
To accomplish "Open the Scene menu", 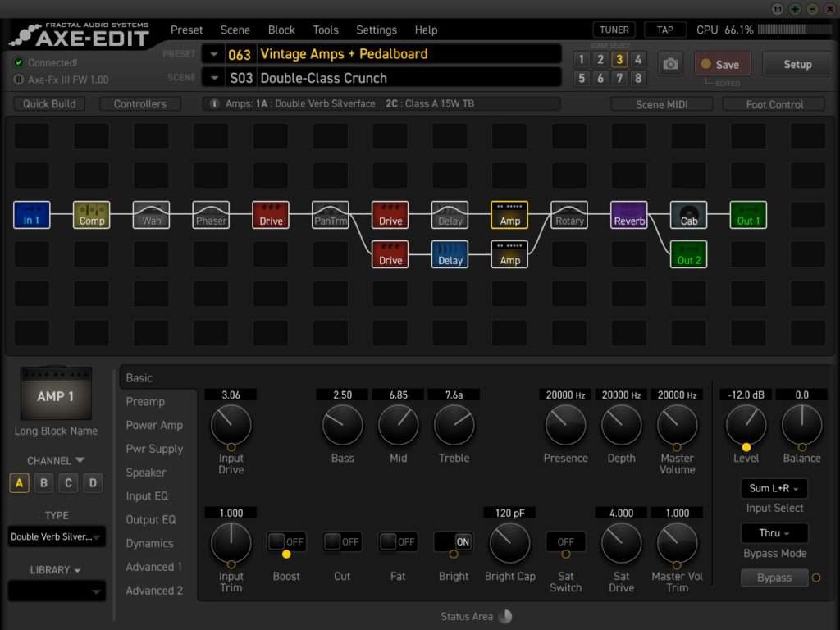I will click(x=235, y=30).
